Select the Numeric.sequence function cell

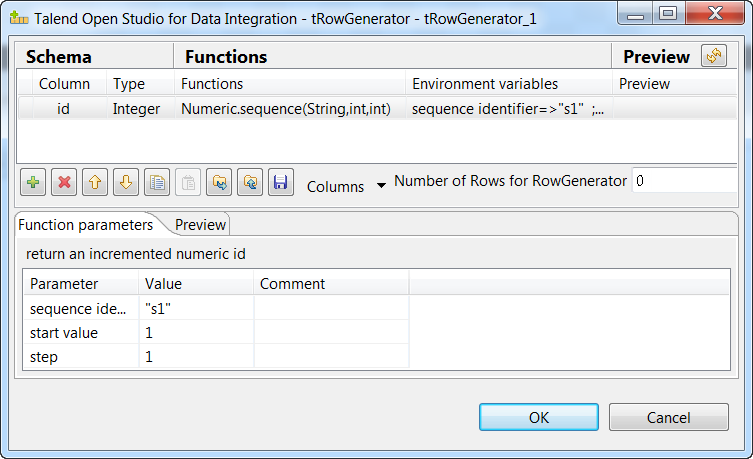pyautogui.click(x=285, y=109)
